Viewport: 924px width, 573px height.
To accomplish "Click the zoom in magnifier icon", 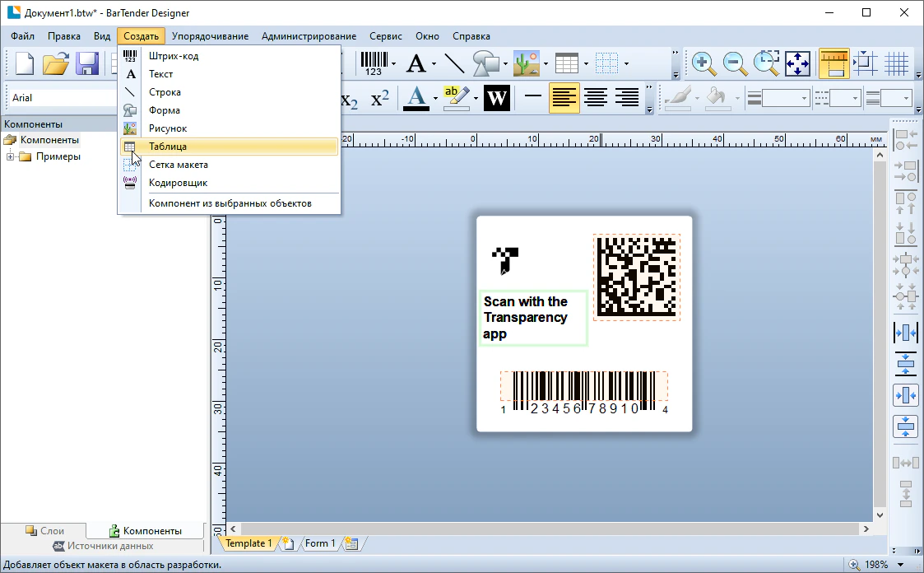I will (x=702, y=63).
